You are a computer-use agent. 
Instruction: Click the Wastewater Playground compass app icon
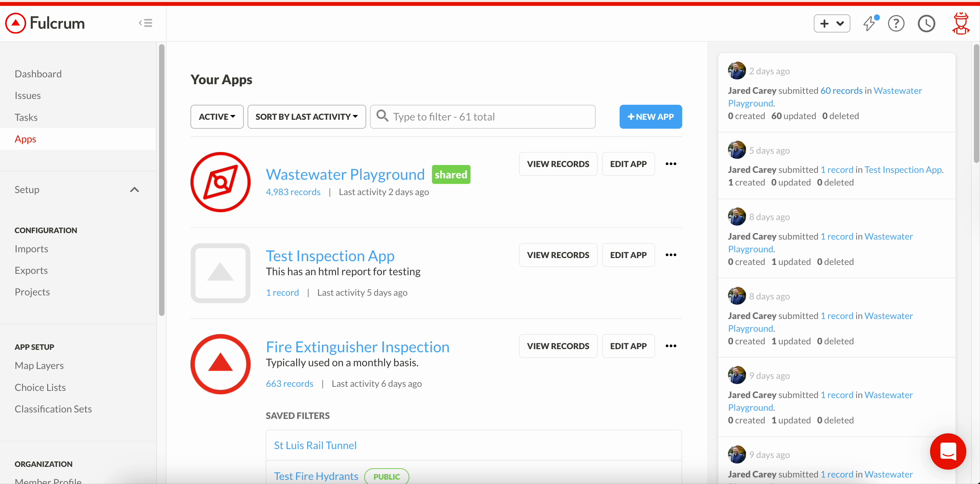click(220, 182)
